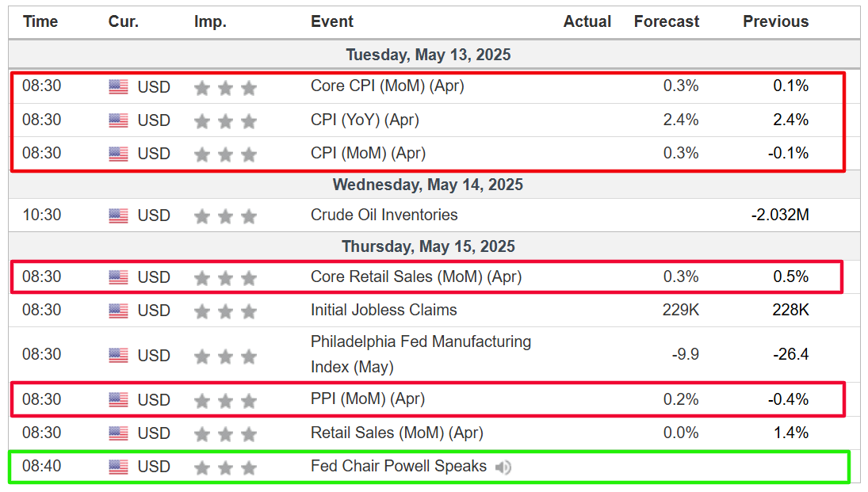Click importance stars for Crude Oil Inventories
868x492 pixels.
click(225, 215)
